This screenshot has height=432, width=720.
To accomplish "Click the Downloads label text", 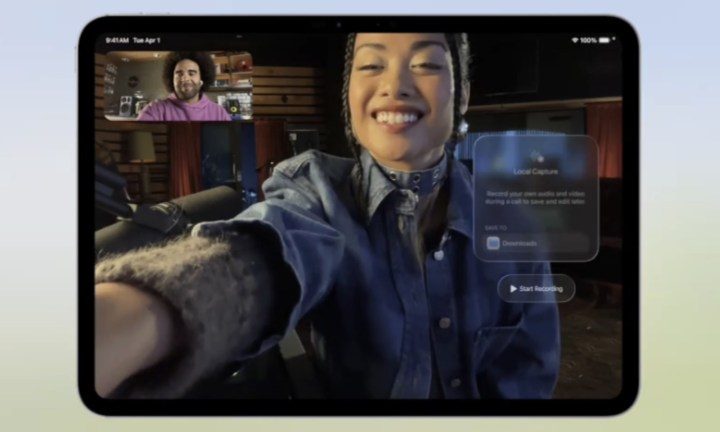I will pos(520,242).
